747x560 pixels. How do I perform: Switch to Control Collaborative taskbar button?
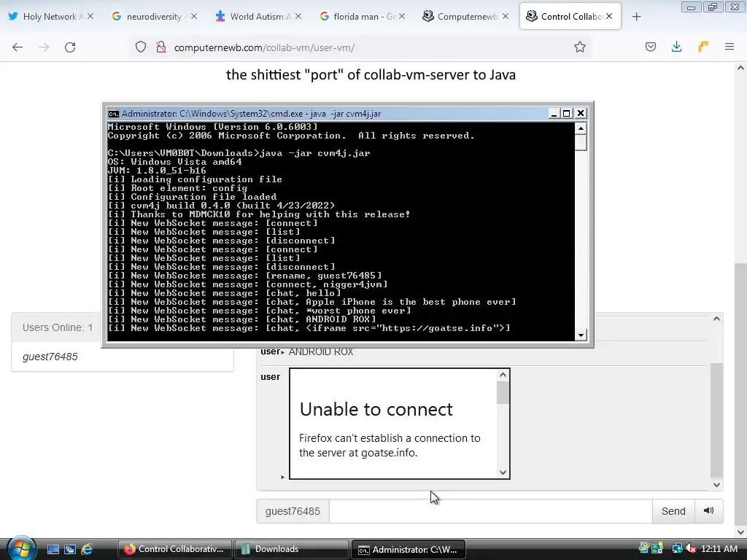[x=174, y=549]
